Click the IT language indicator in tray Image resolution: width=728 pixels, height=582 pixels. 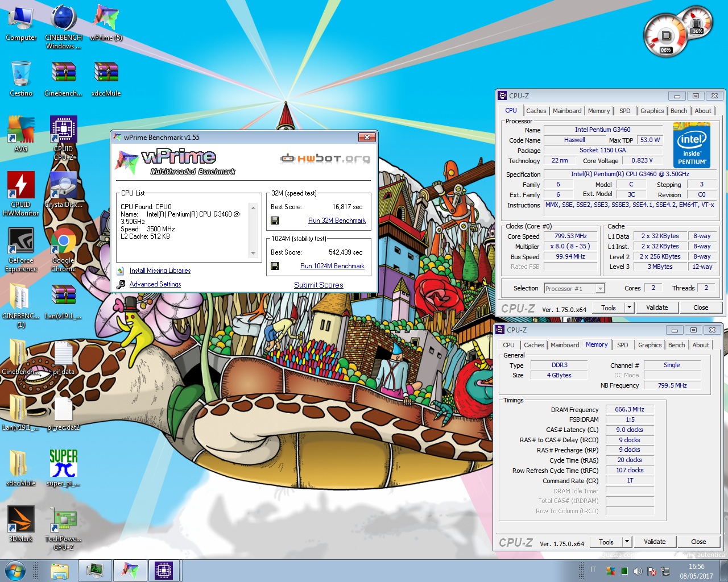593,569
